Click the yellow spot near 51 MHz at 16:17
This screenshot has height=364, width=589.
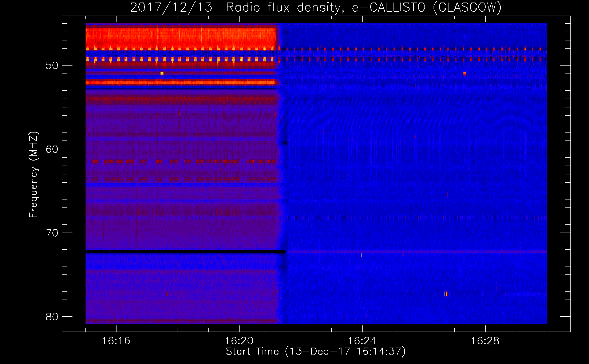(x=162, y=74)
